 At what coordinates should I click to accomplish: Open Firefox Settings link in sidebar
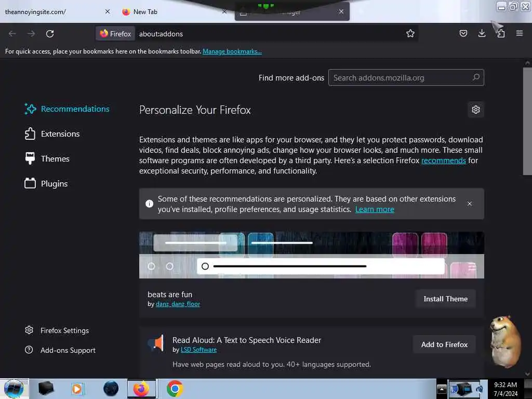57,330
